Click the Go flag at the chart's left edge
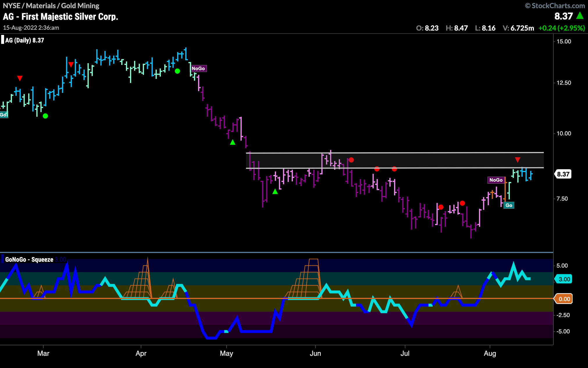This screenshot has width=588, height=368. tap(3, 115)
